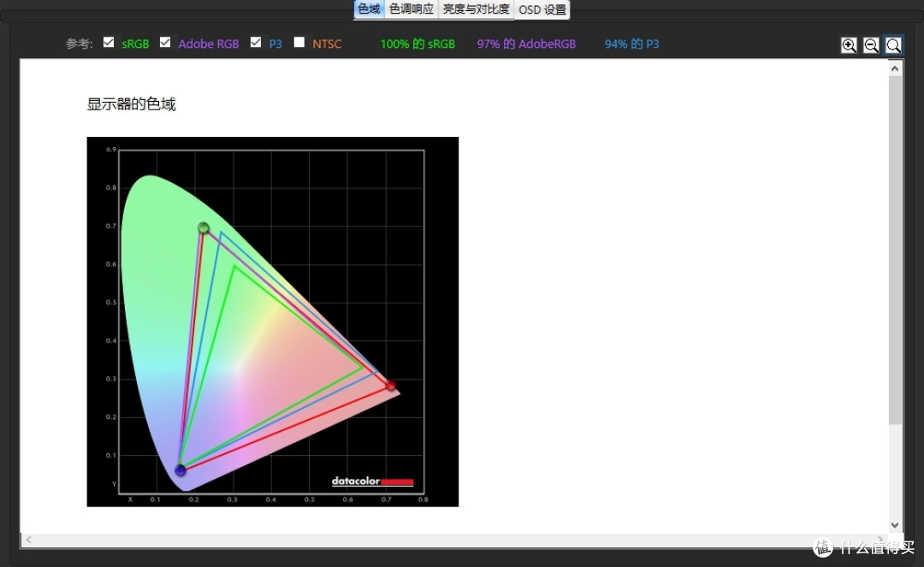Enable the NTSC reference checkbox
Screen dimensions: 924x567
[299, 43]
